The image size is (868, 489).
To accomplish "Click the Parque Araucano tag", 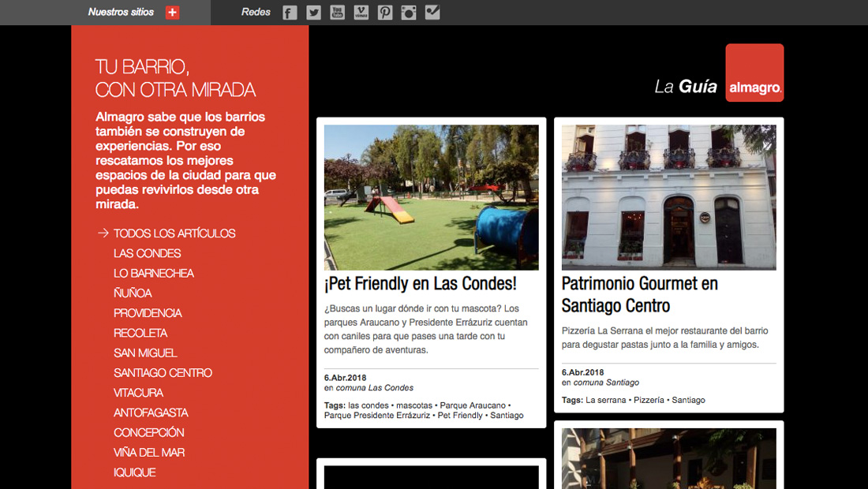I will click(x=473, y=405).
